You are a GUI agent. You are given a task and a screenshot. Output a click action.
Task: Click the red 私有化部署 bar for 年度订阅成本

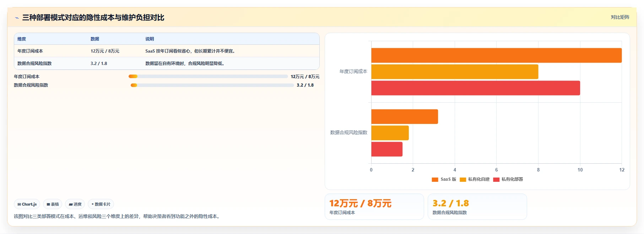click(476, 88)
